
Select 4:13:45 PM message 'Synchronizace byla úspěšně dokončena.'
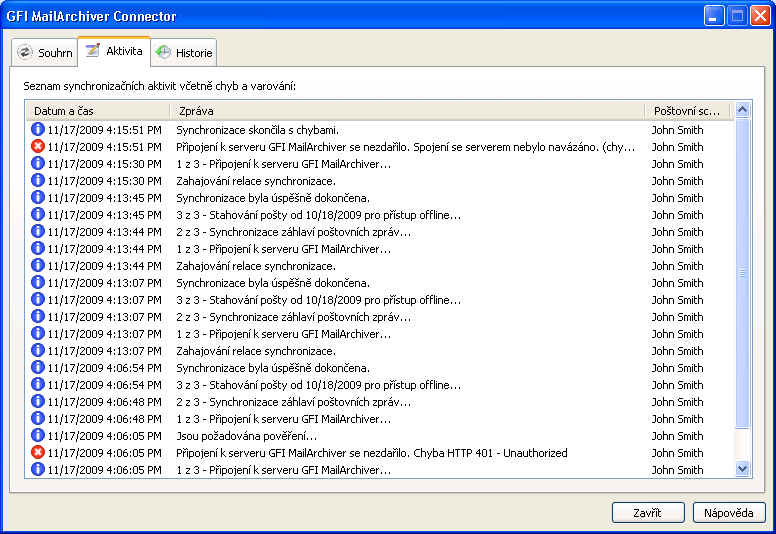point(273,198)
